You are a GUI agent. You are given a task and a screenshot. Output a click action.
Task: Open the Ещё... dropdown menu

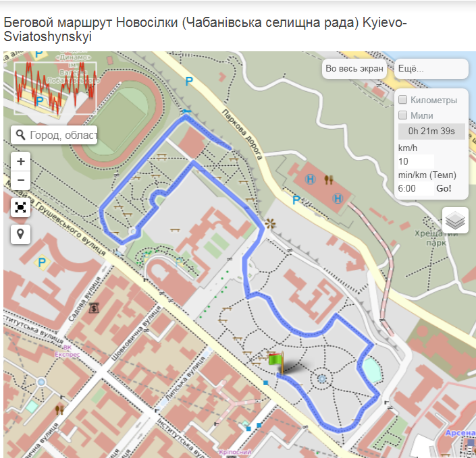(x=431, y=69)
